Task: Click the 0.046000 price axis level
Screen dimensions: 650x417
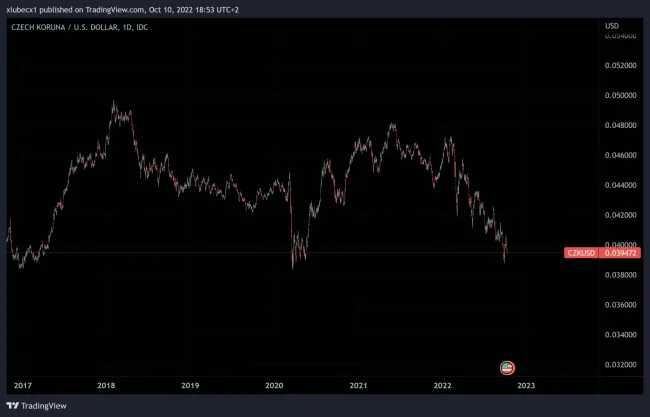Action: [x=622, y=155]
